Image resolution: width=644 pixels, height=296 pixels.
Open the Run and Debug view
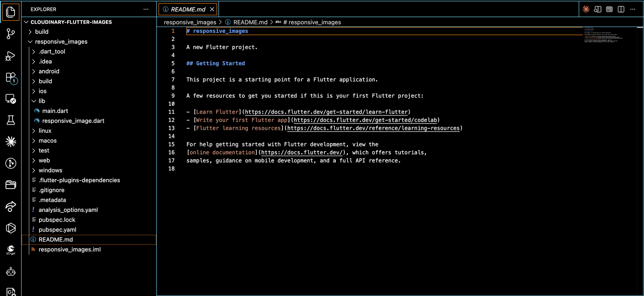[x=11, y=56]
